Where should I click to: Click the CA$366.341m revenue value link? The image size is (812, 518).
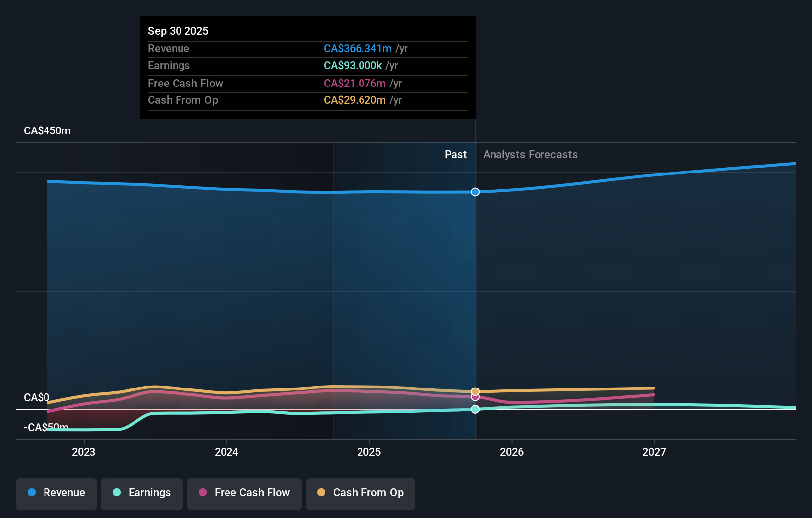tap(358, 49)
